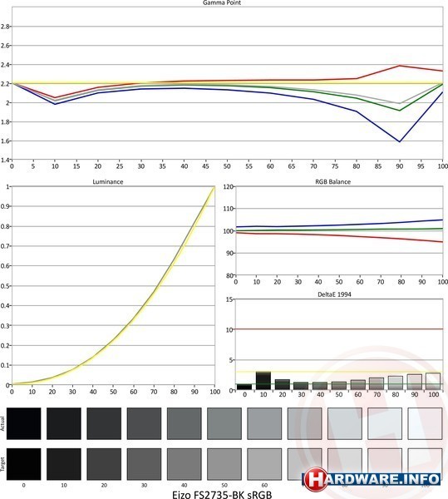448x499 pixels.
Task: Click the 2.4 tick on Gamma Point axis
Action: point(5,65)
